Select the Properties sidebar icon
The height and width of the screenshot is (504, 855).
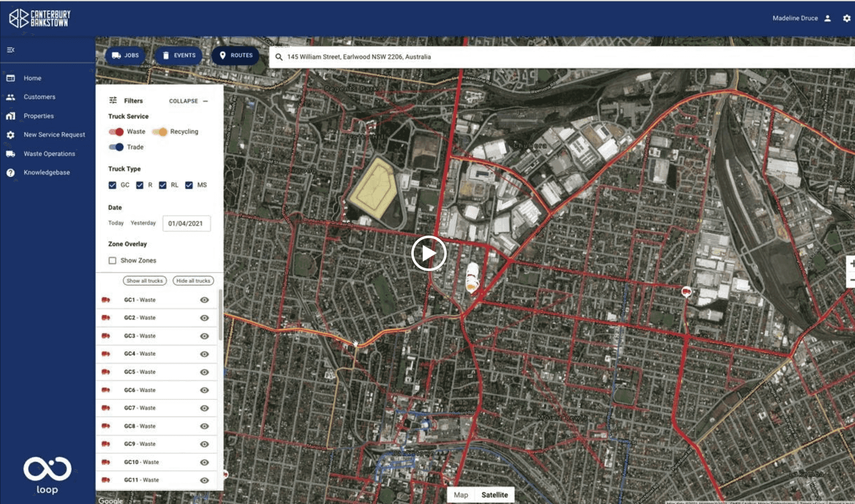[10, 116]
